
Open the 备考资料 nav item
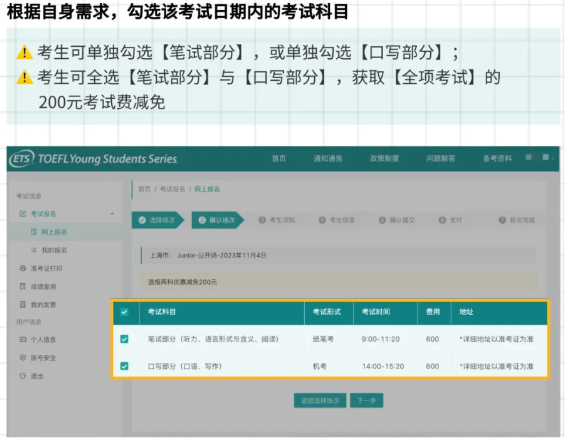click(497, 158)
